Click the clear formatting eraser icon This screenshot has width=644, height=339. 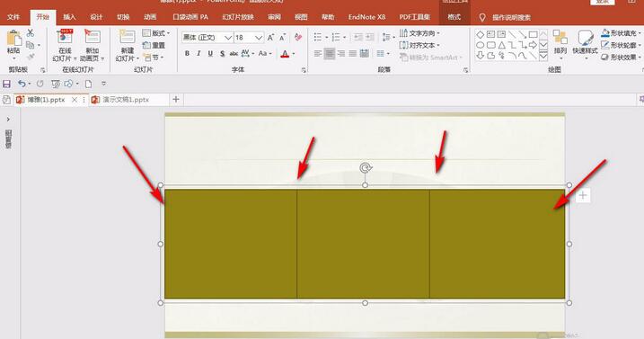[298, 38]
